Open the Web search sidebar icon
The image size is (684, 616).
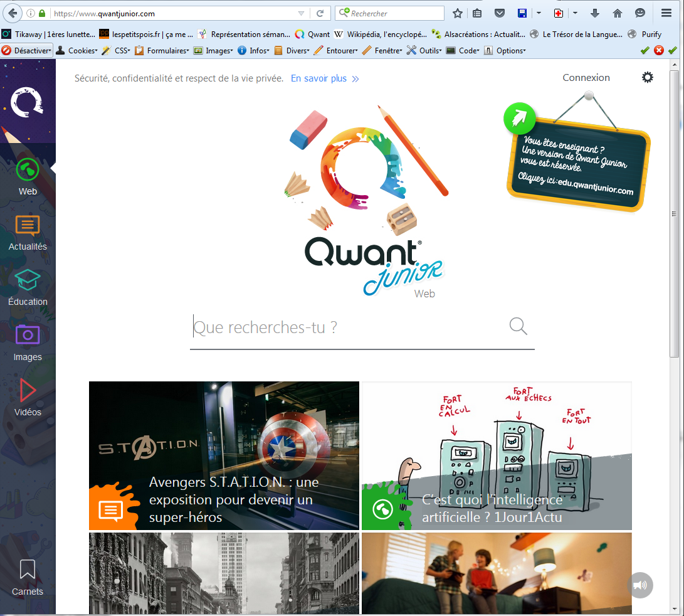[x=28, y=170]
